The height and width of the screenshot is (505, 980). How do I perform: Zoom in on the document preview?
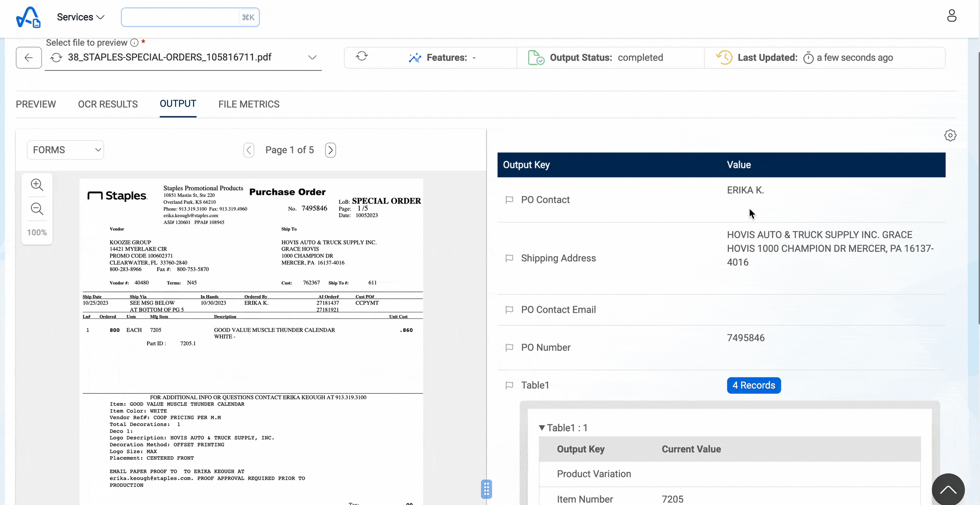coord(37,185)
